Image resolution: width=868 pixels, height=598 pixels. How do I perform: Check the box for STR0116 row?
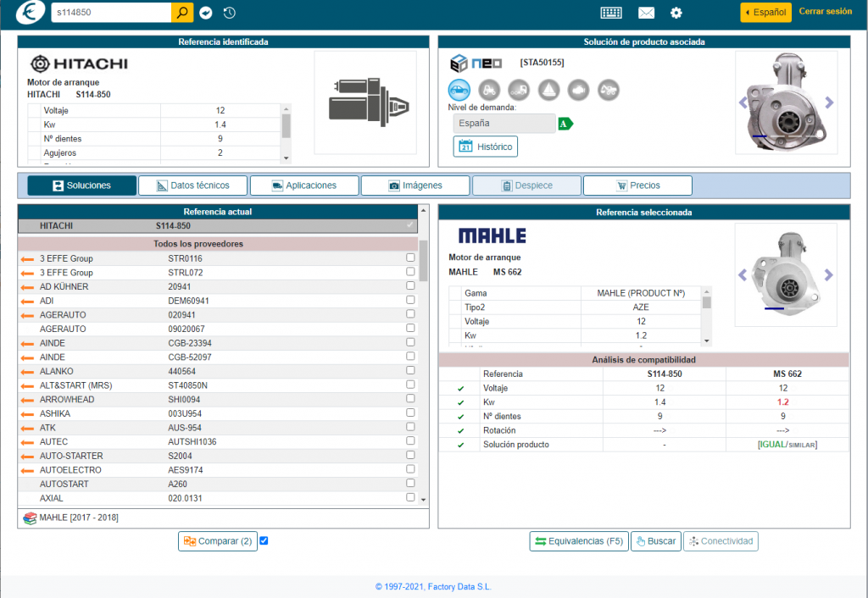[x=410, y=257]
